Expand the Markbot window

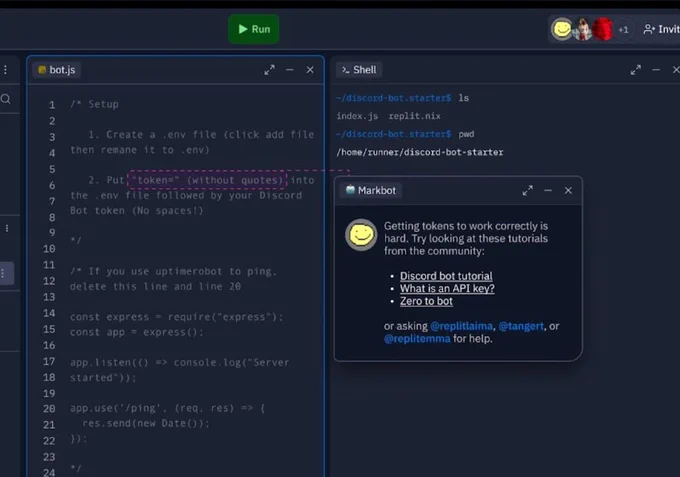pyautogui.click(x=527, y=190)
